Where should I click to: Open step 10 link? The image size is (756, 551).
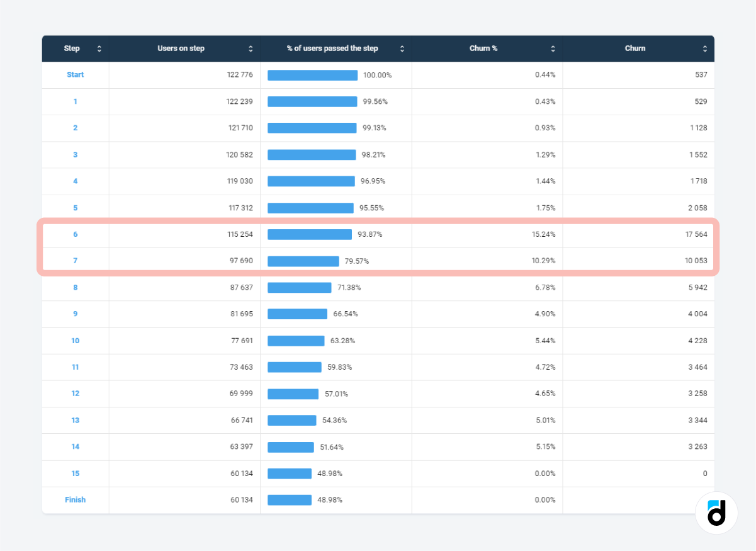(75, 341)
